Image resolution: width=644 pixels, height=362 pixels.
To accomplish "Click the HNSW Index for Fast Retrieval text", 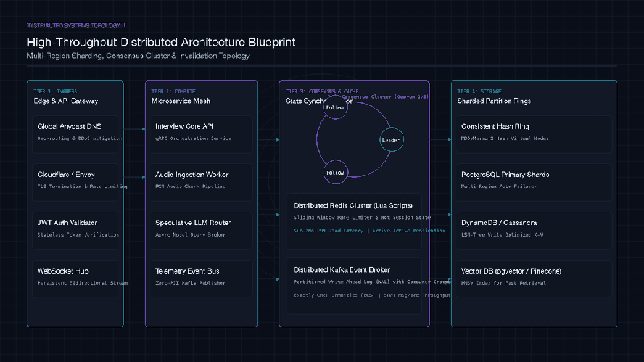I will tap(503, 283).
